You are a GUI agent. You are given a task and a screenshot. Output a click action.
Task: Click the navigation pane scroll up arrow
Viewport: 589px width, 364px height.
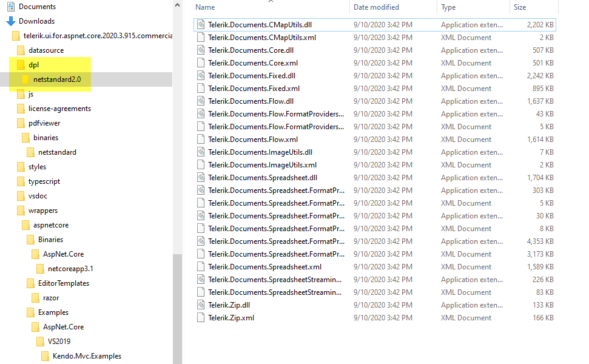click(177, 5)
